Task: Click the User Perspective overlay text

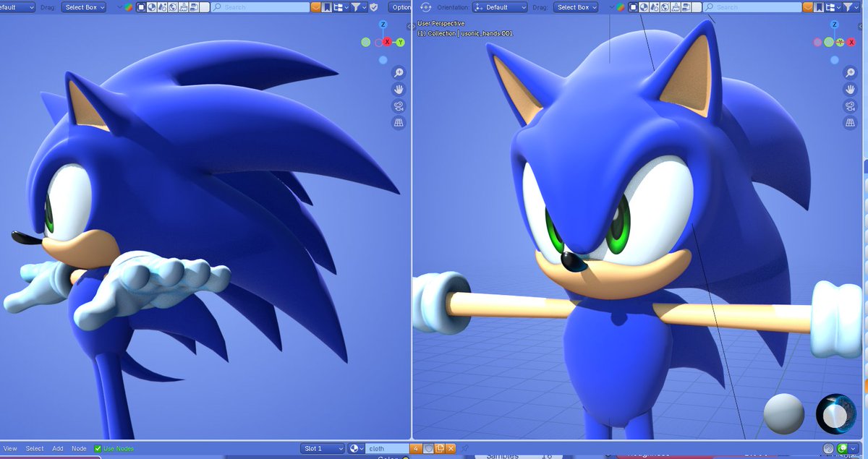Action: point(441,24)
